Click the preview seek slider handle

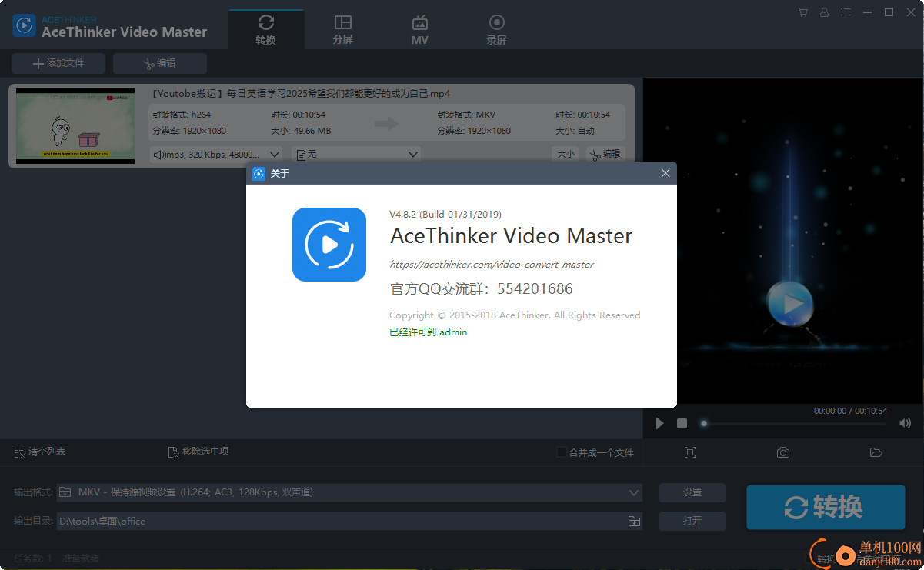[703, 423]
